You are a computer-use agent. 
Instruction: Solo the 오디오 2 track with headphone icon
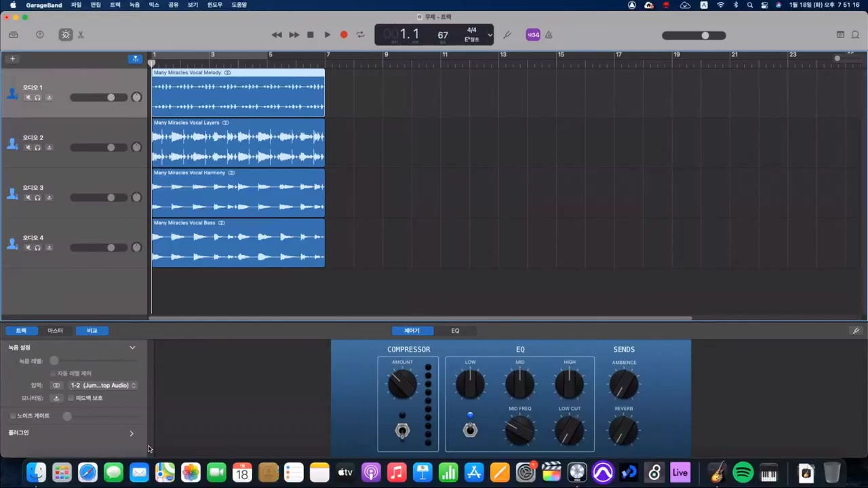37,147
